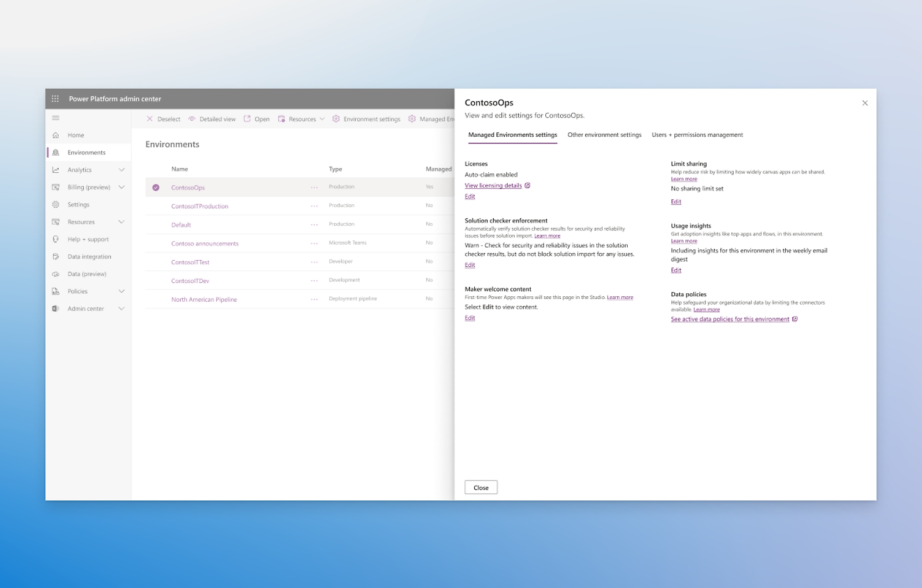922x588 pixels.
Task: Click Edit under Maker welcome content
Action: click(x=470, y=318)
